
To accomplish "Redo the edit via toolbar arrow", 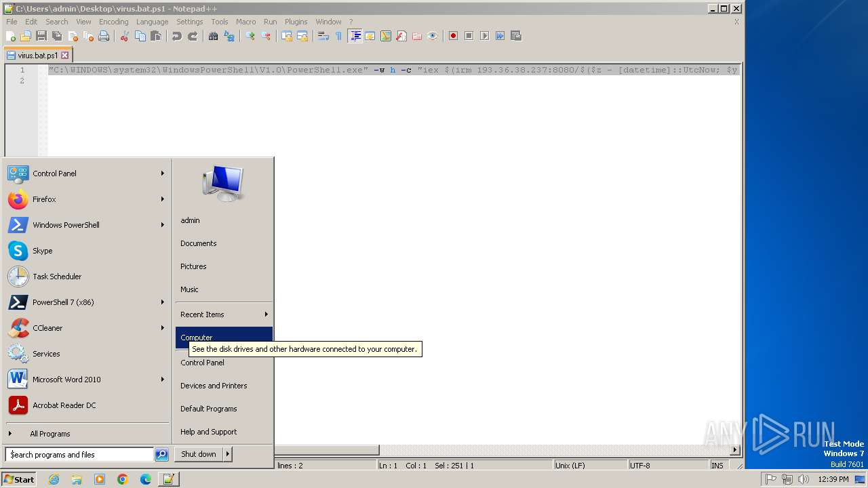I will pyautogui.click(x=193, y=36).
